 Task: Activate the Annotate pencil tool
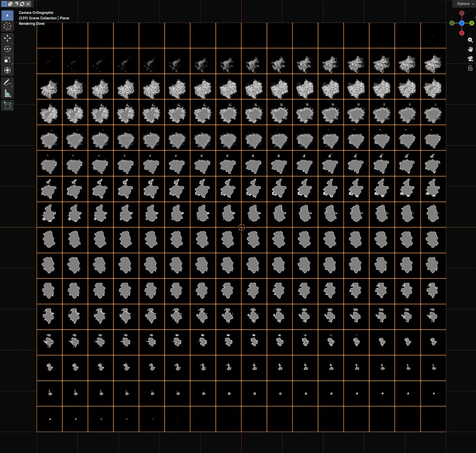point(8,83)
